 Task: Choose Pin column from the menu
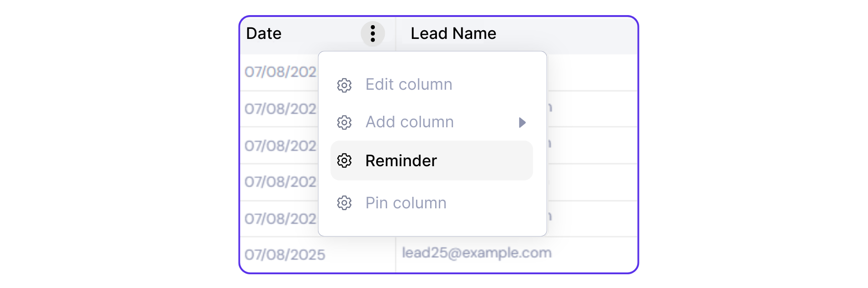[x=406, y=203]
